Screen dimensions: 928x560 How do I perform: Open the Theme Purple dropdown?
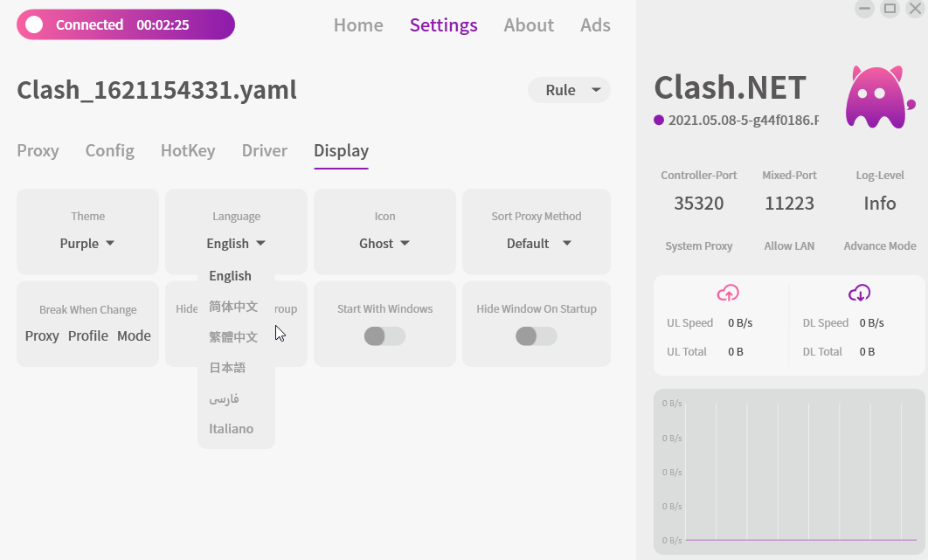click(87, 243)
